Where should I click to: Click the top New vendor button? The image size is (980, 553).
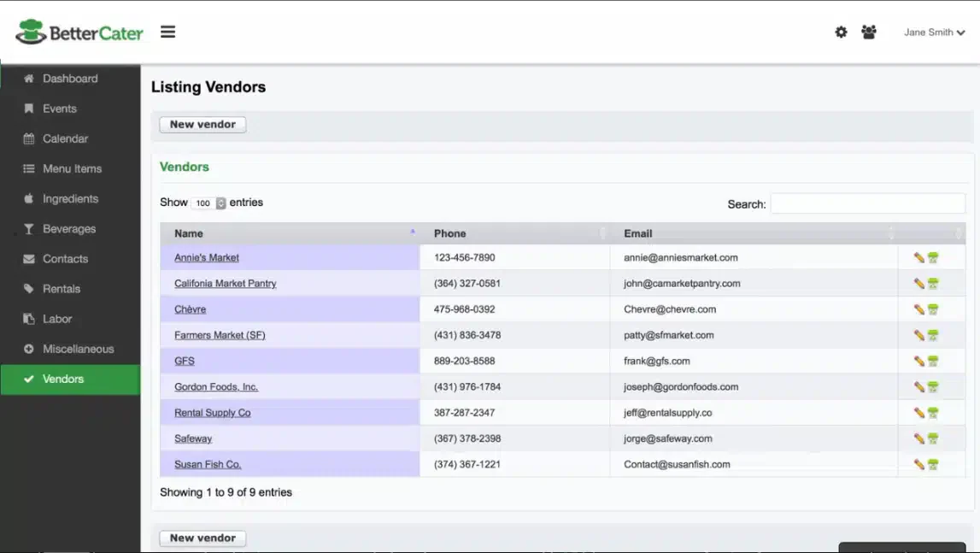pos(202,125)
